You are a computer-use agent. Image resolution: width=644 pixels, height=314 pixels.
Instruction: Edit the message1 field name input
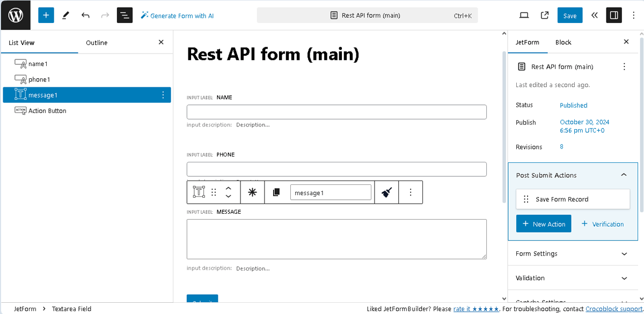(331, 192)
